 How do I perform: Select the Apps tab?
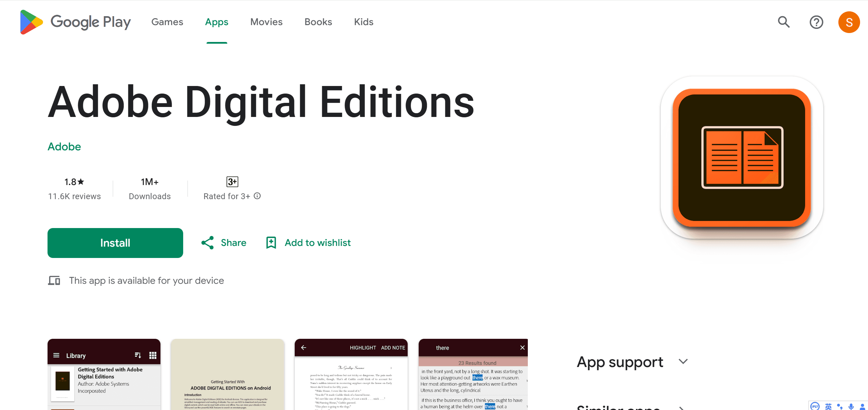point(216,22)
